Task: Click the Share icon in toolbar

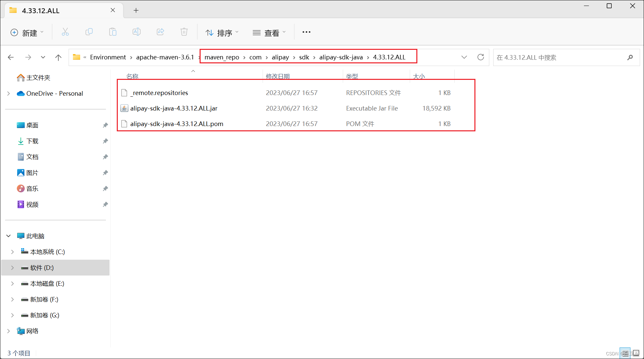Action: [x=160, y=32]
